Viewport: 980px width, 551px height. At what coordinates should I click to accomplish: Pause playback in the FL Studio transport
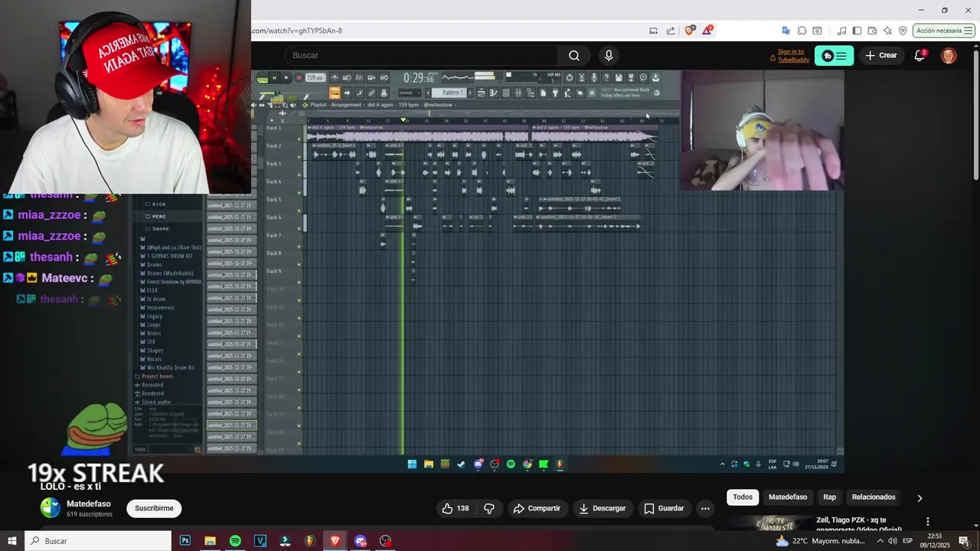click(x=274, y=77)
